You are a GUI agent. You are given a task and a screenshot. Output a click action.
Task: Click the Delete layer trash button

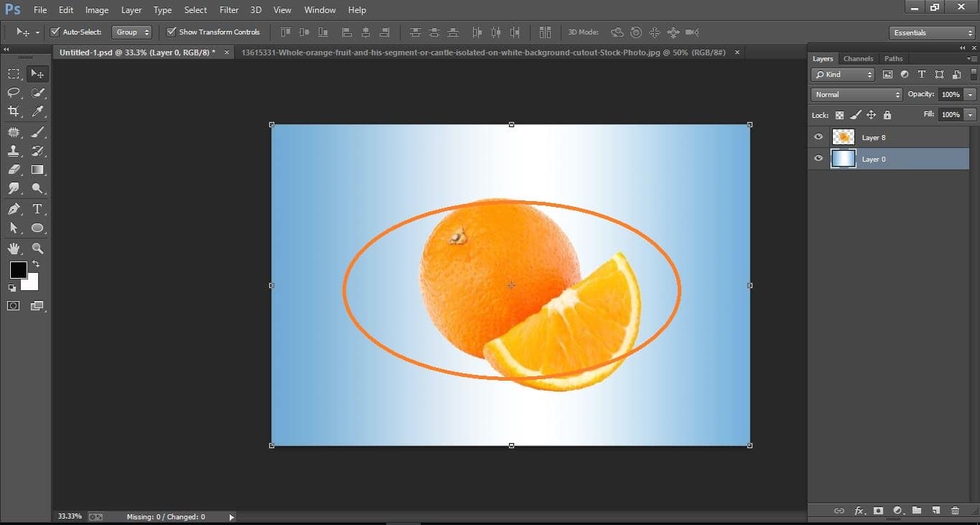[955, 511]
